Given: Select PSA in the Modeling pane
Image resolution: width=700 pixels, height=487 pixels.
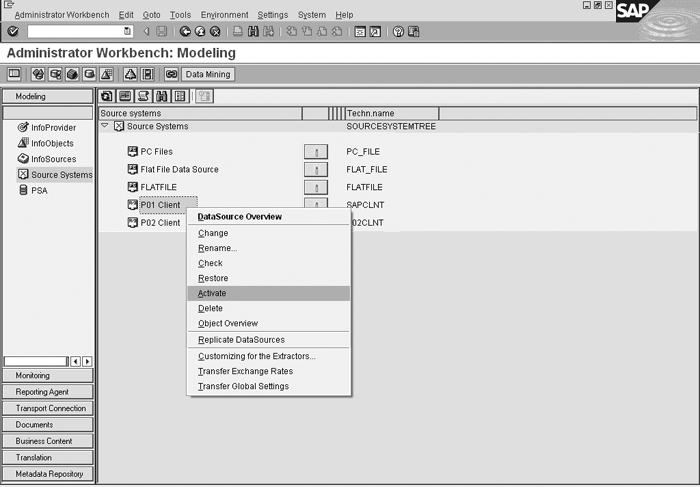Looking at the screenshot, I should (x=39, y=191).
